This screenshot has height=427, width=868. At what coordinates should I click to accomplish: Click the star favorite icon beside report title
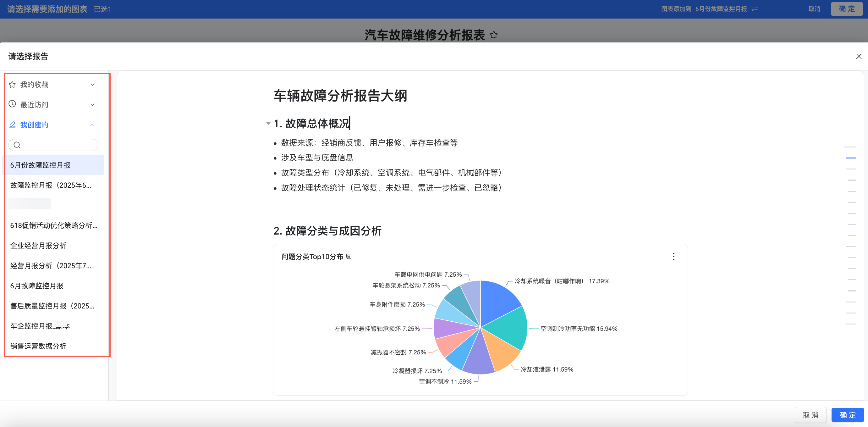[x=494, y=35]
